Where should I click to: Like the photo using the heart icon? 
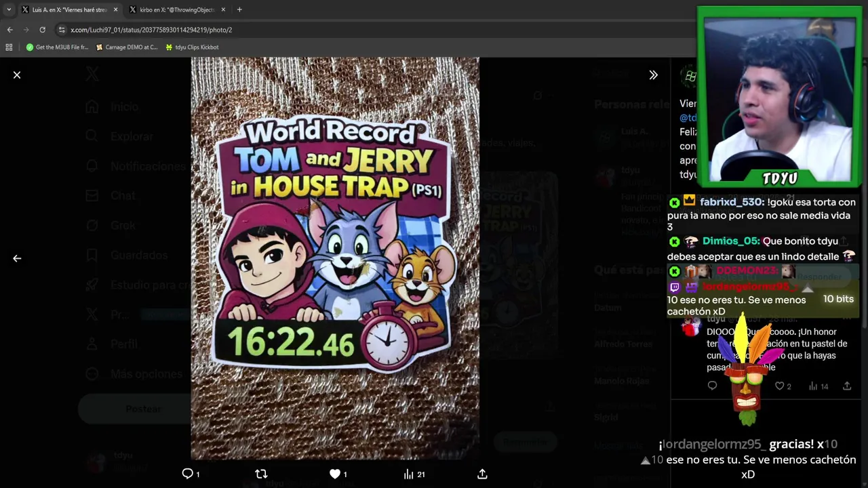click(334, 474)
